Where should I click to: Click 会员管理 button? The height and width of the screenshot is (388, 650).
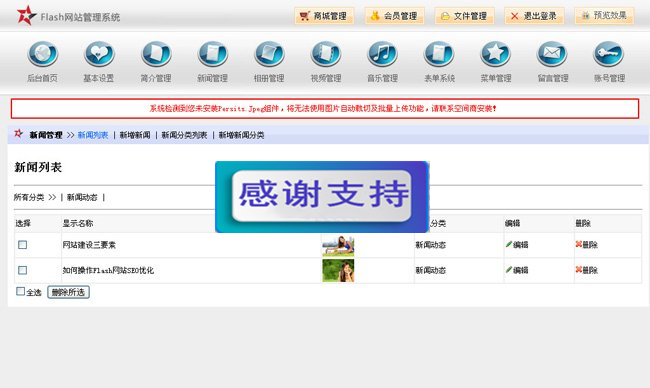point(394,16)
